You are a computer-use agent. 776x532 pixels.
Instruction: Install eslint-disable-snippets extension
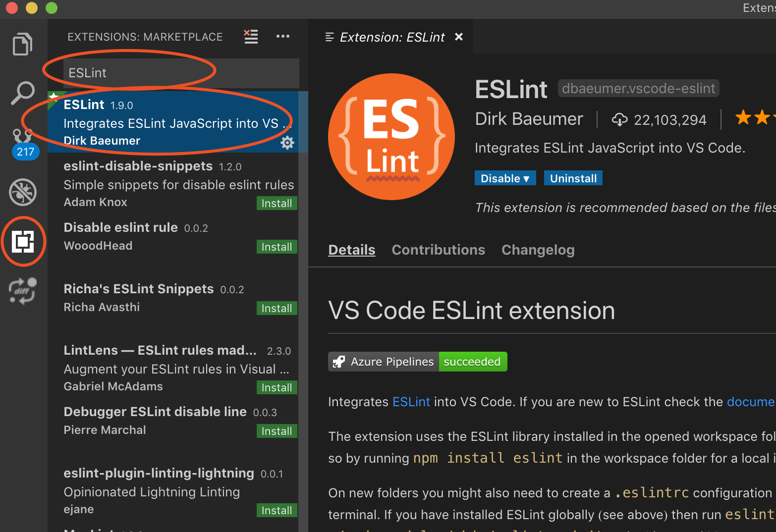277,203
